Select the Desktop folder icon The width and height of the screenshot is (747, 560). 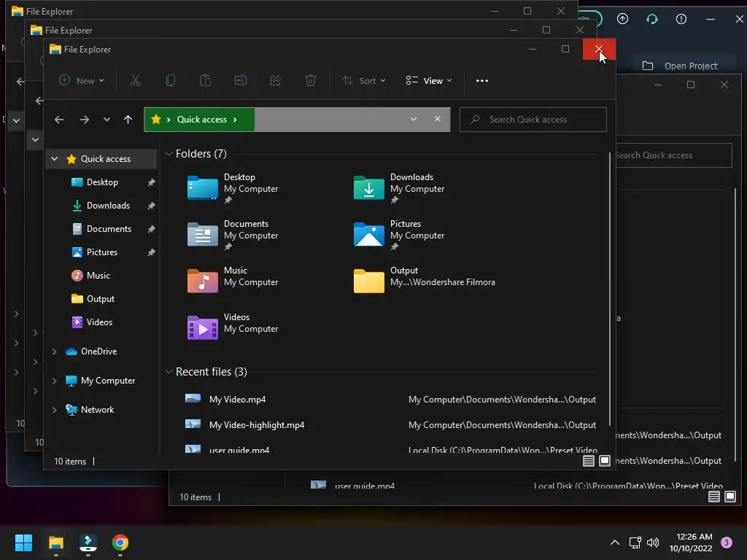point(203,187)
